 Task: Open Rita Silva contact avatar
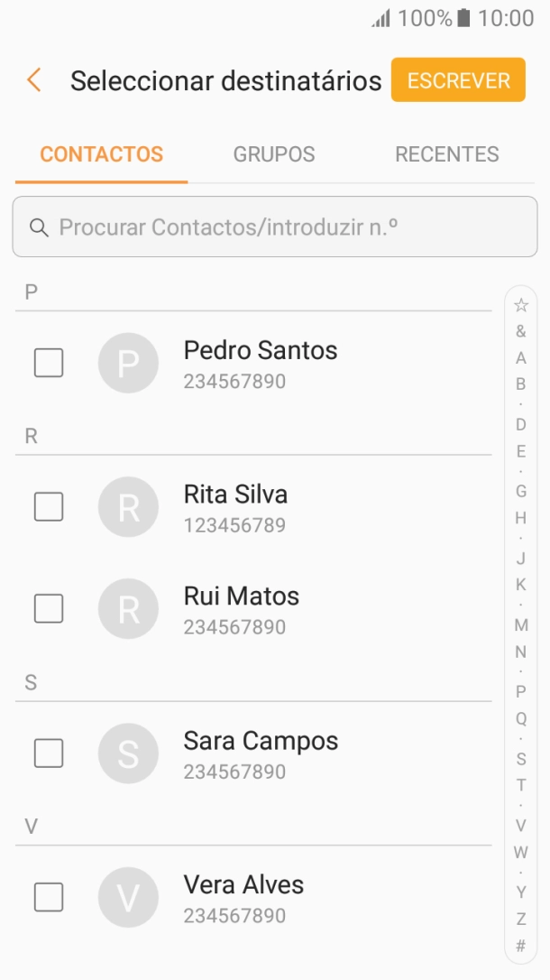tap(129, 506)
